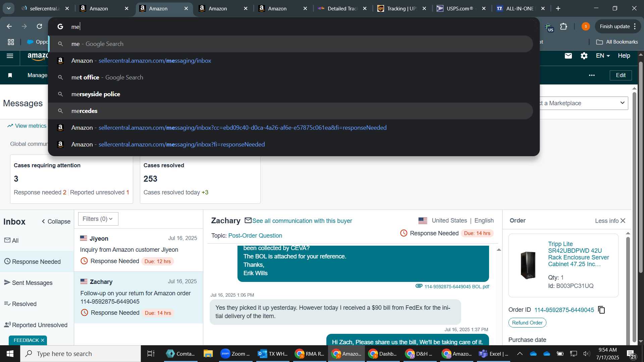Open See all communication with this buyer
This screenshot has width=644, height=362.
(302, 221)
